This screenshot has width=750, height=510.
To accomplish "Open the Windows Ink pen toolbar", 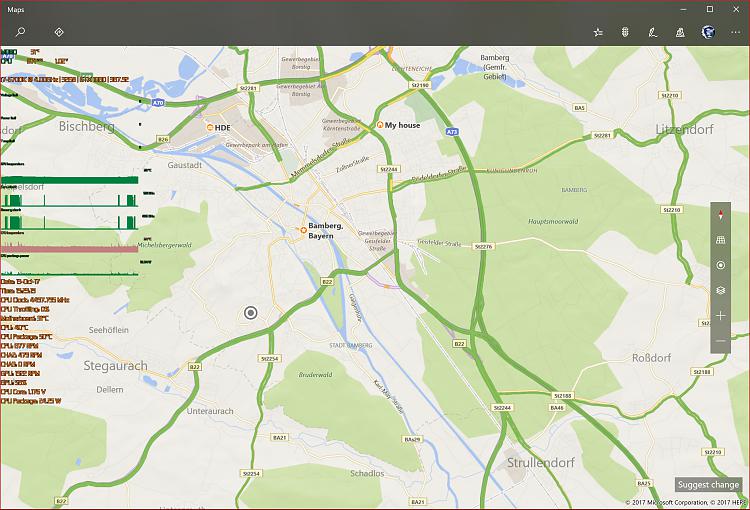I will [x=652, y=32].
